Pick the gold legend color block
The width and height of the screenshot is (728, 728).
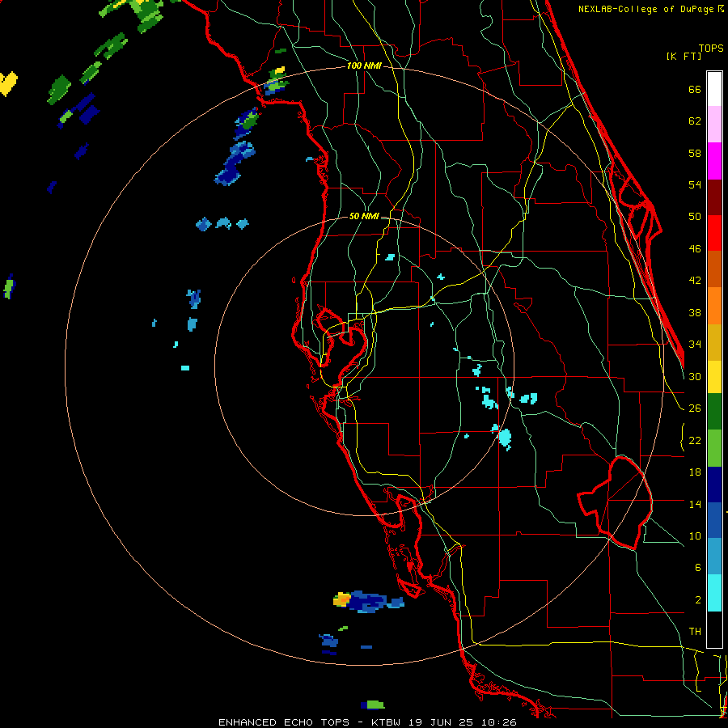click(714, 342)
